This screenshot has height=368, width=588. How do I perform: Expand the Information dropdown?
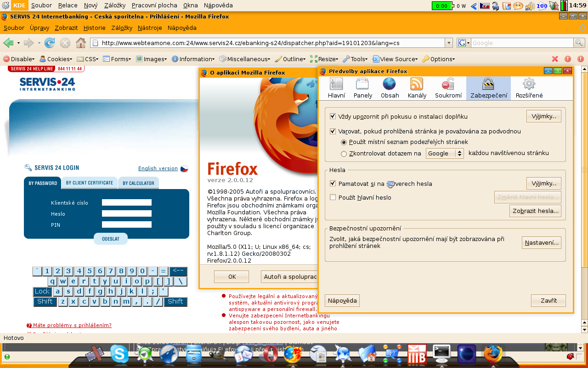coord(193,59)
